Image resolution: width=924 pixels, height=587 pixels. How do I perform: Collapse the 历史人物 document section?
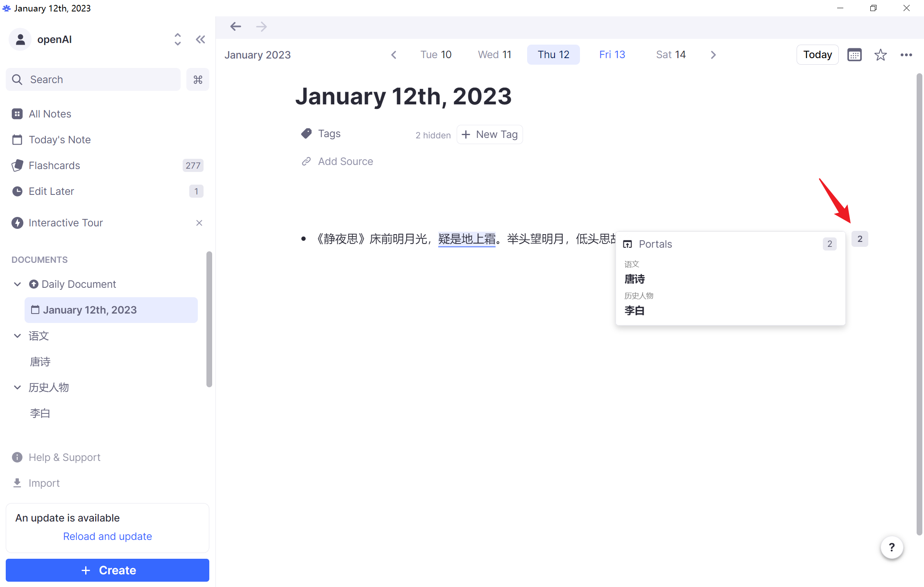point(17,387)
